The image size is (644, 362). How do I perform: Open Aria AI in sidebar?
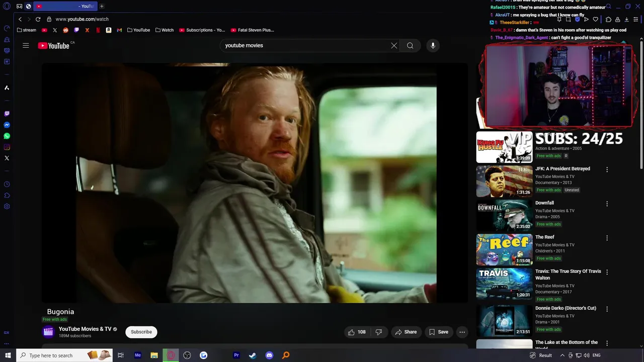pyautogui.click(x=7, y=87)
